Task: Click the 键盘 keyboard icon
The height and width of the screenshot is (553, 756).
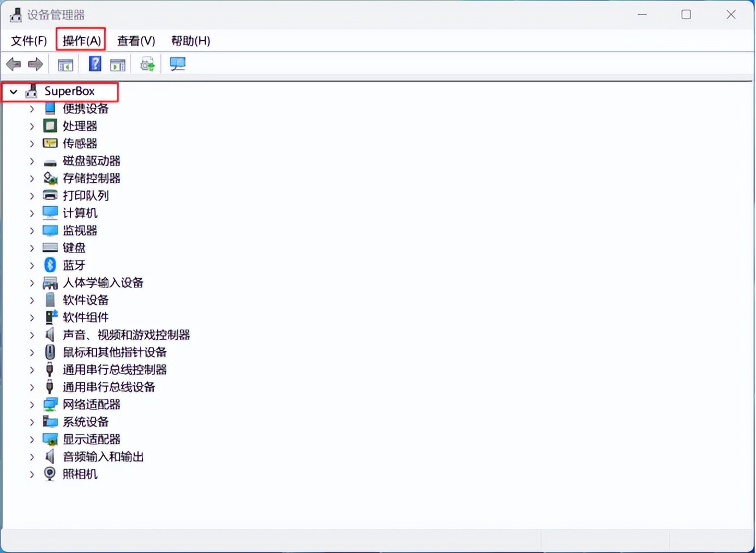Action: pyautogui.click(x=50, y=248)
